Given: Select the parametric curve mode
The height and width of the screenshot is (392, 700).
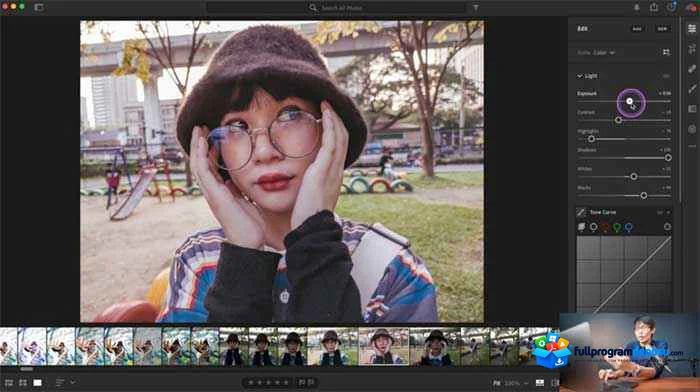Looking at the screenshot, I should 581,227.
